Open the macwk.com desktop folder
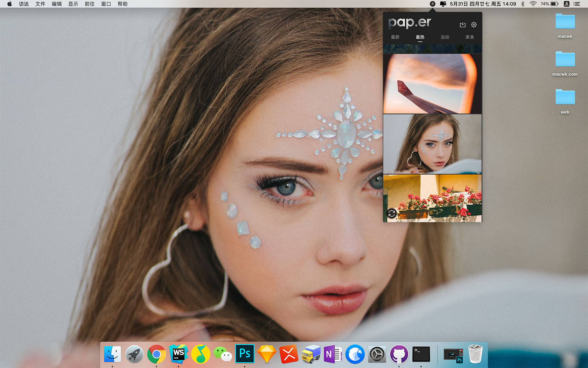 pyautogui.click(x=565, y=64)
